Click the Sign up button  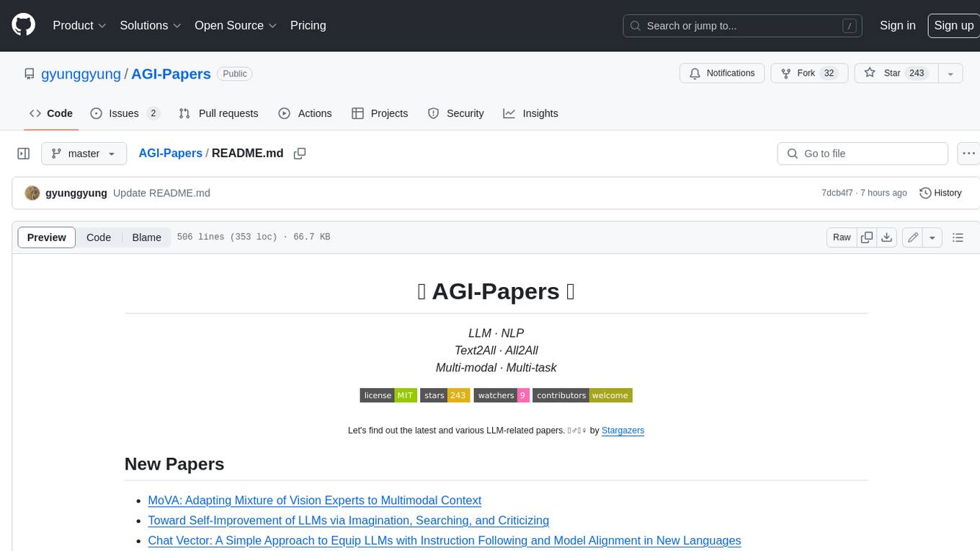click(x=953, y=25)
